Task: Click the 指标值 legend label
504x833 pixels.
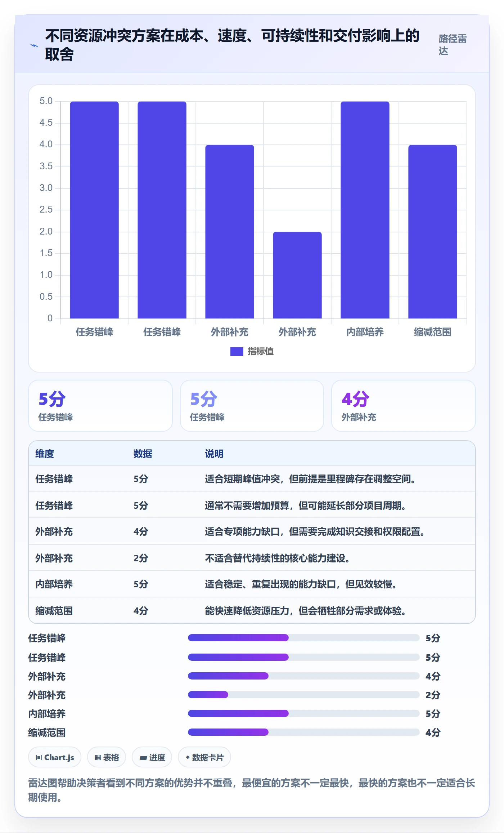Action: coord(261,351)
